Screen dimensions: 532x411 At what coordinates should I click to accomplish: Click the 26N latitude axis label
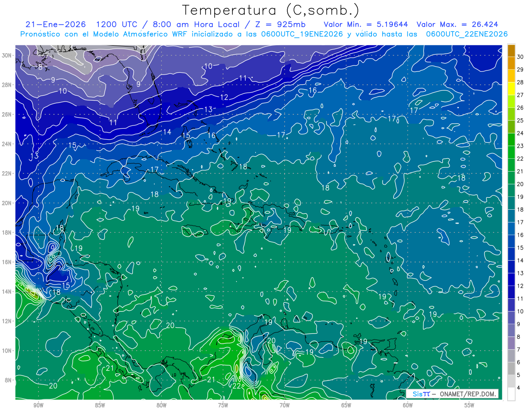(8, 114)
